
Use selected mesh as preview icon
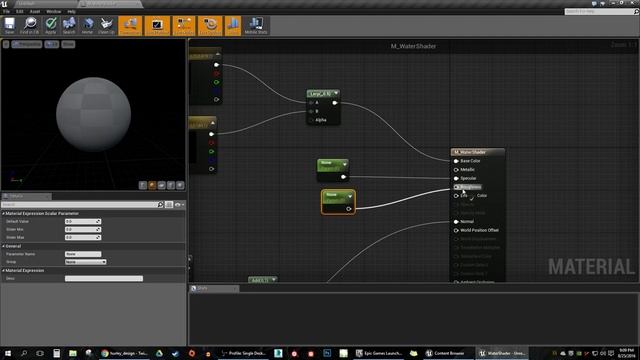click(180, 185)
